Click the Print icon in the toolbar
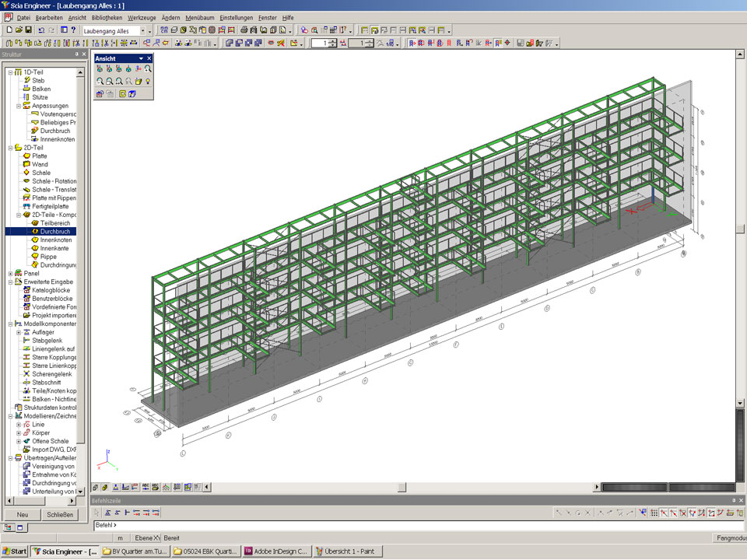The height and width of the screenshot is (560, 747). tap(244, 30)
